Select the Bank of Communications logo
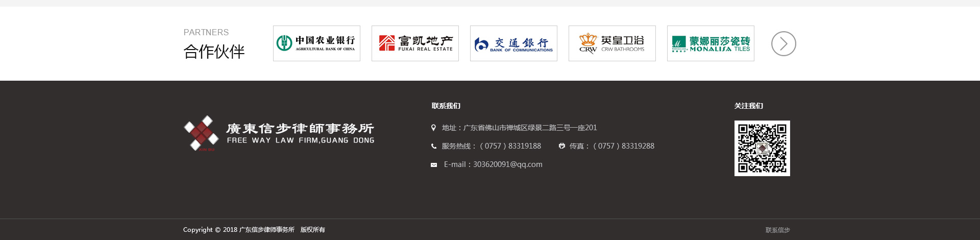 (513, 43)
